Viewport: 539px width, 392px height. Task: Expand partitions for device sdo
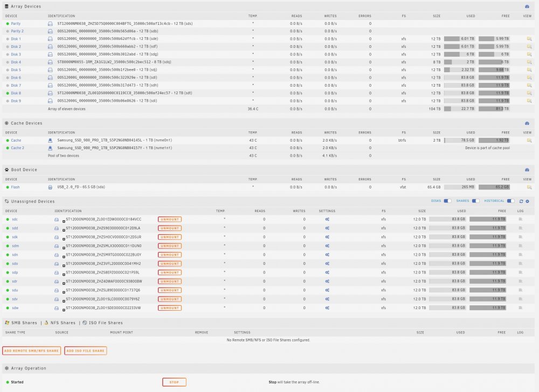point(64,265)
